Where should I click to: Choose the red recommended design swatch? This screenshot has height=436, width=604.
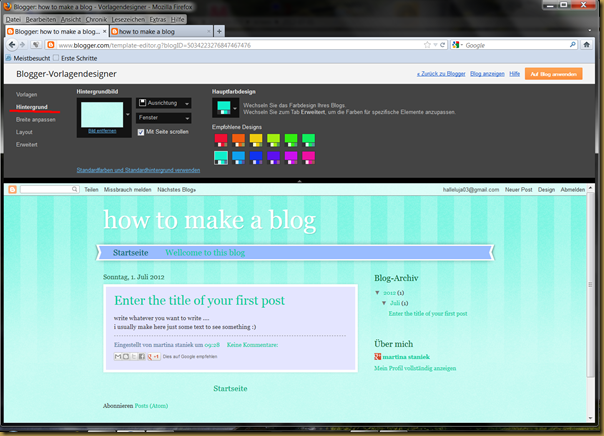point(221,140)
